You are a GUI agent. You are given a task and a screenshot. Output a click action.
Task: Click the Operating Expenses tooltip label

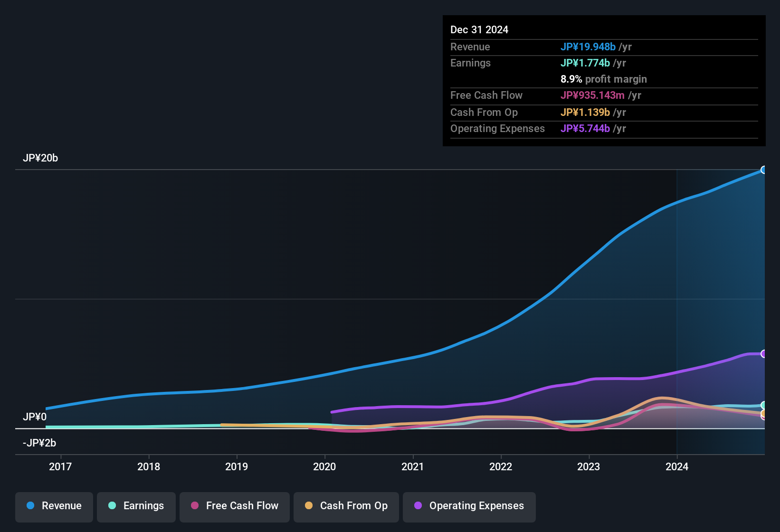tap(497, 129)
